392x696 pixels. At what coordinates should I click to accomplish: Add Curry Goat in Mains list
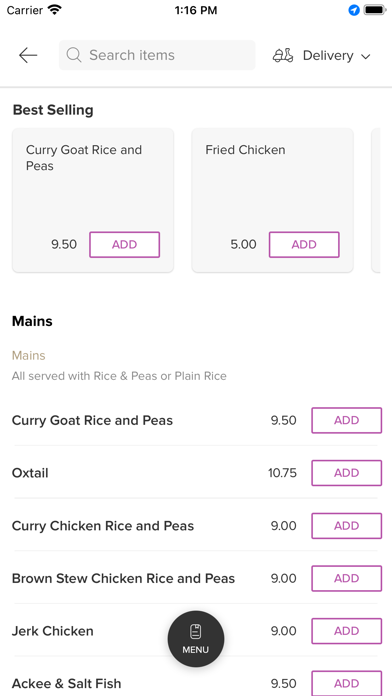(347, 420)
